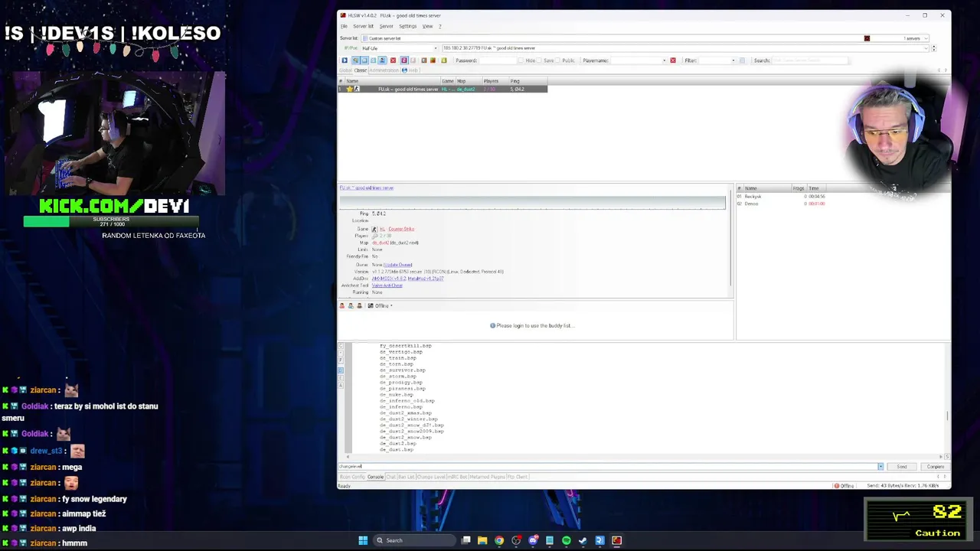The image size is (980, 551).
Task: Click the third buddy icon above buddy list
Action: (359, 305)
